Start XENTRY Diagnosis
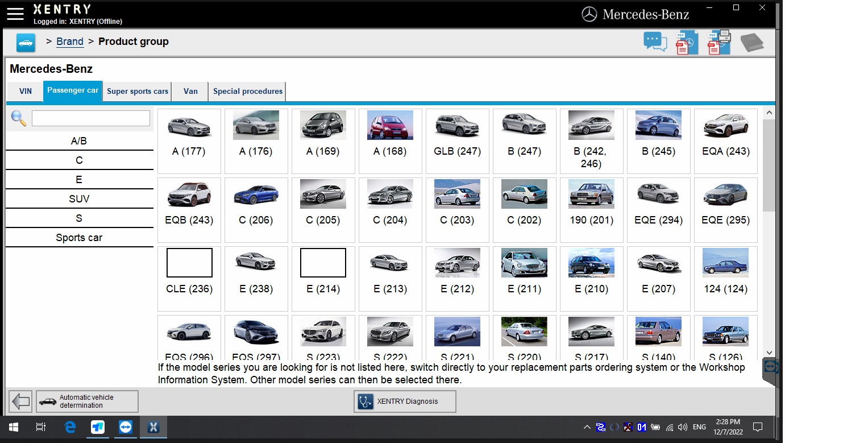Screen dimensions: 868x443 pos(405,401)
